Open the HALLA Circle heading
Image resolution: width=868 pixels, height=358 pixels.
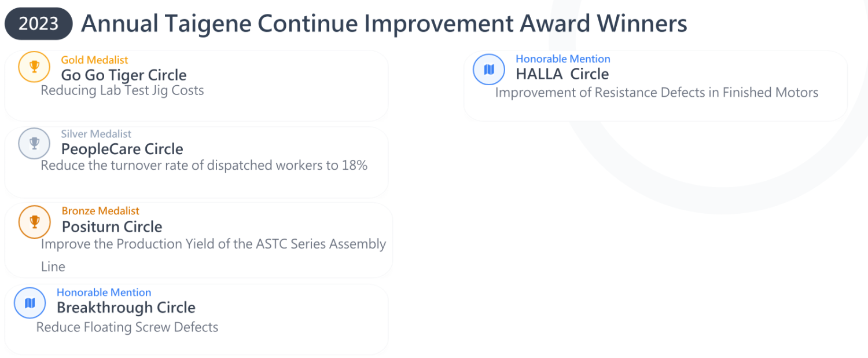[x=562, y=74]
